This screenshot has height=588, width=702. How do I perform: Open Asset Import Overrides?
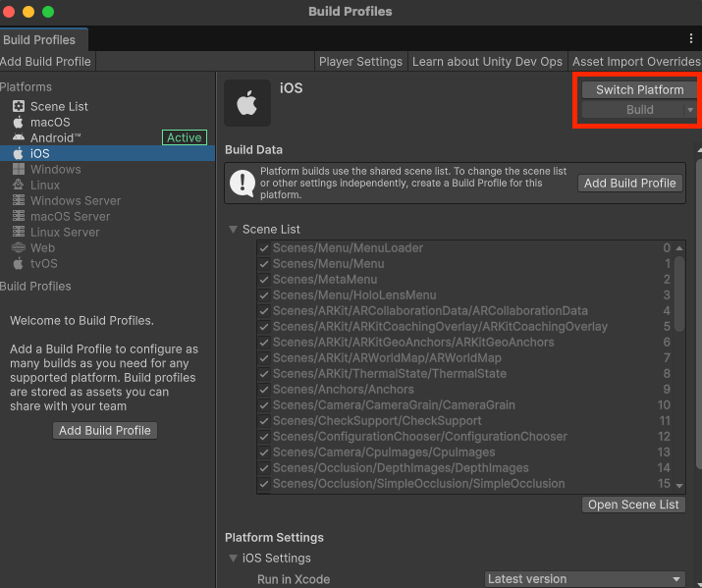(636, 61)
